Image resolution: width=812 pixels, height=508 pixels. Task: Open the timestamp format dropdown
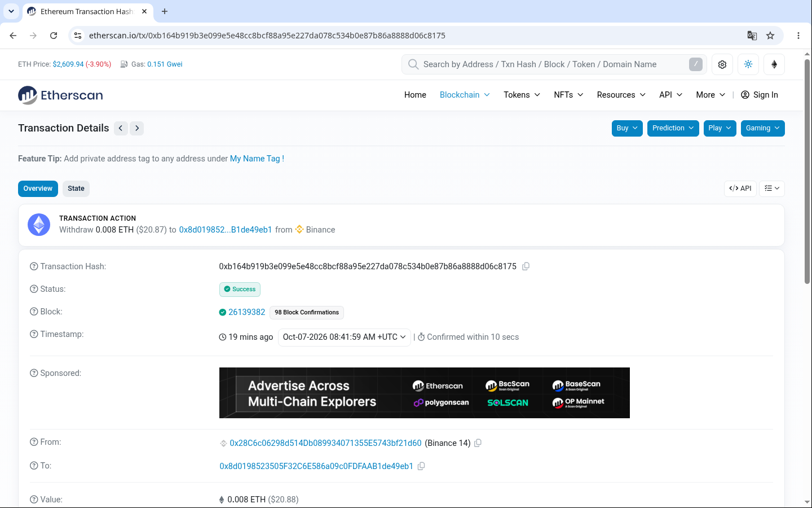pyautogui.click(x=344, y=337)
